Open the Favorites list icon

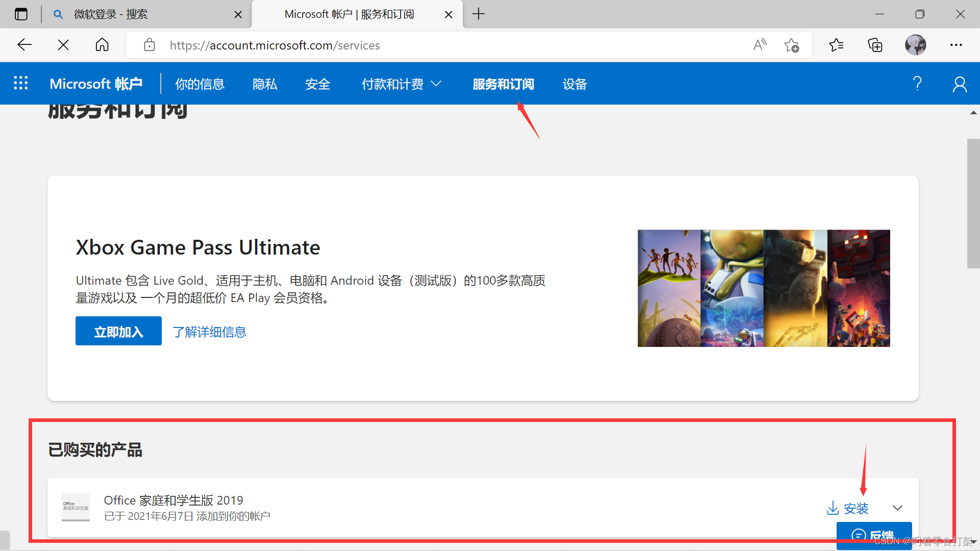(836, 45)
